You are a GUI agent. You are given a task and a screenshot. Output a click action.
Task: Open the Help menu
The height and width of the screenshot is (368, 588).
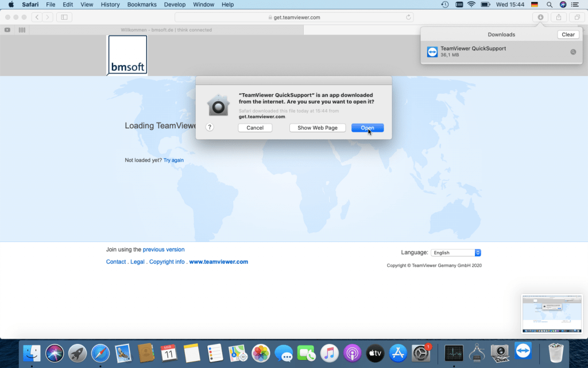click(x=227, y=5)
